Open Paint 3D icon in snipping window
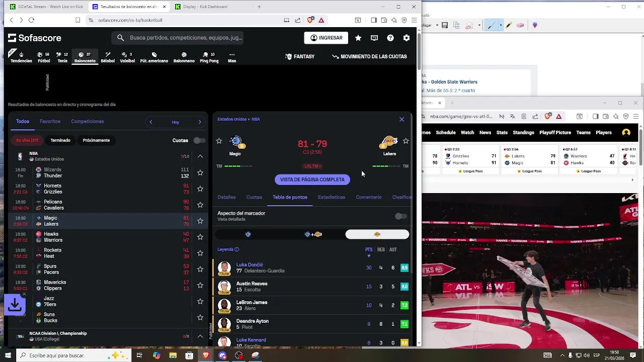Image resolution: width=644 pixels, height=362 pixels. 535,25
